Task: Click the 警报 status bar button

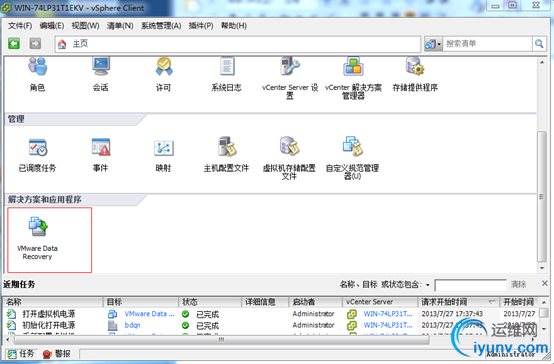Action: [57, 354]
